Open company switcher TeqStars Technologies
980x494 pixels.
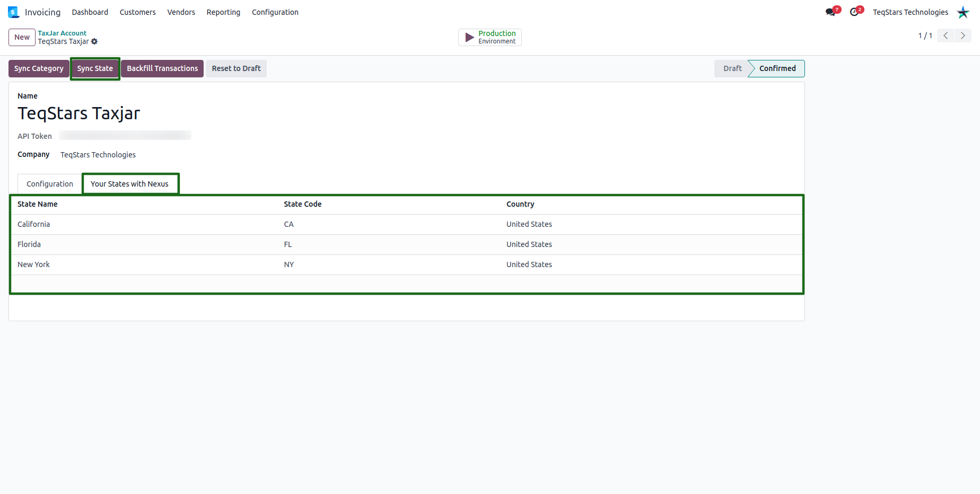click(911, 12)
